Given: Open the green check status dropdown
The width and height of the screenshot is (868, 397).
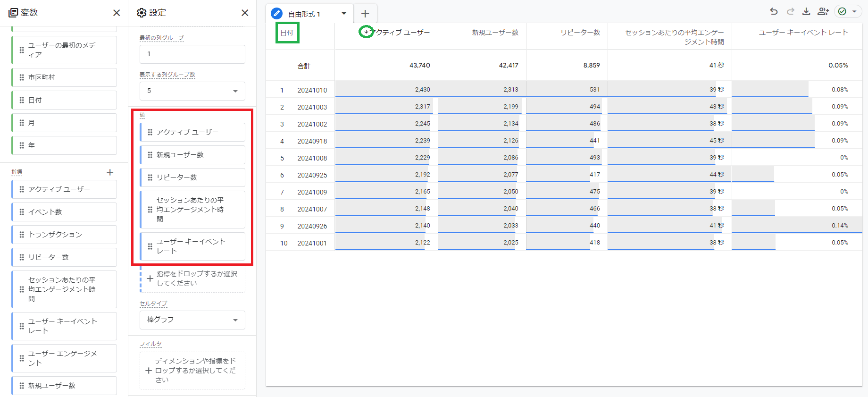Looking at the screenshot, I should point(847,11).
